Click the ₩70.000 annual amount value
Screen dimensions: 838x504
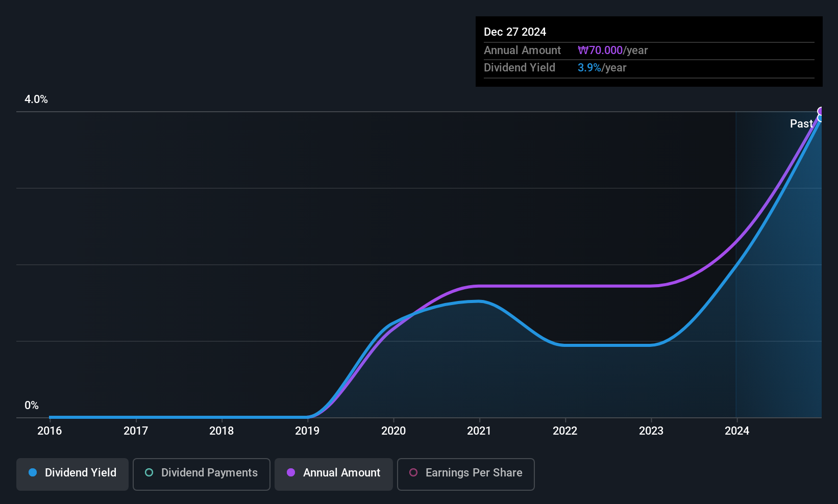pyautogui.click(x=600, y=51)
